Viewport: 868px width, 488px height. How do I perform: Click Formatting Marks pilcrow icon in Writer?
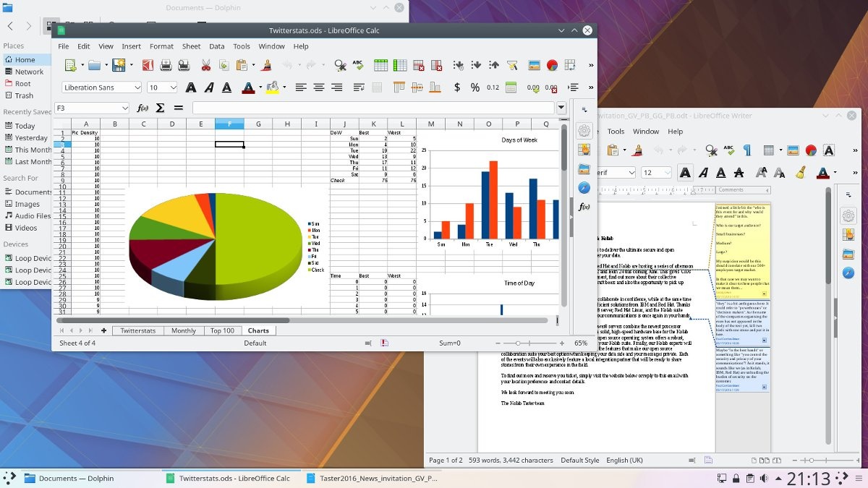(x=747, y=150)
